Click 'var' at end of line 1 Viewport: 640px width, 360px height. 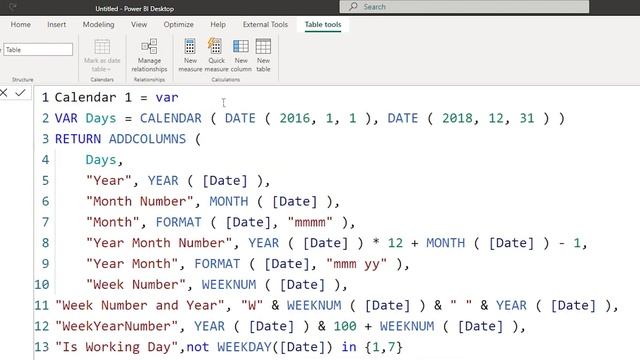click(167, 98)
